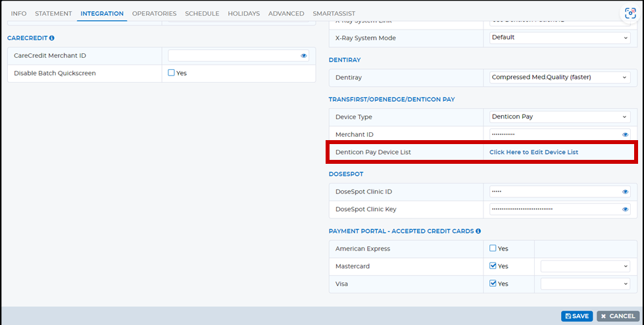This screenshot has width=644, height=325.
Task: Click the DoseSpot Clinic Key field
Action: pyautogui.click(x=560, y=209)
